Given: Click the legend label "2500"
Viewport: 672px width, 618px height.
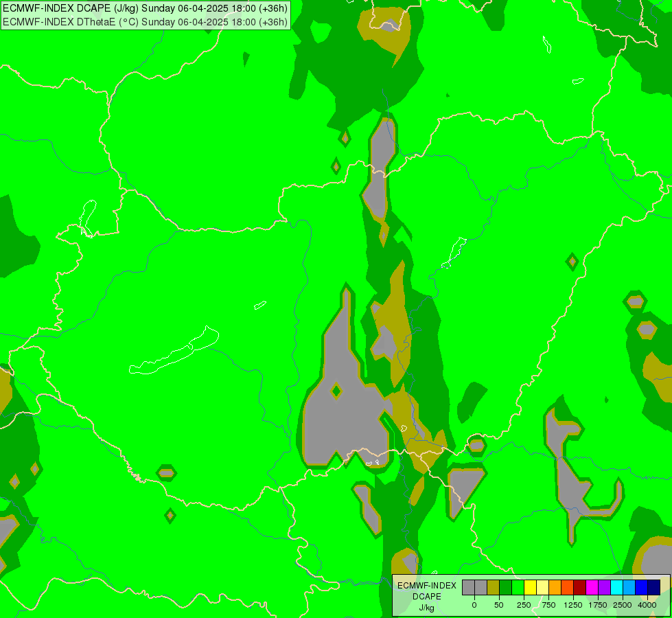Looking at the screenshot, I should coord(623,605).
